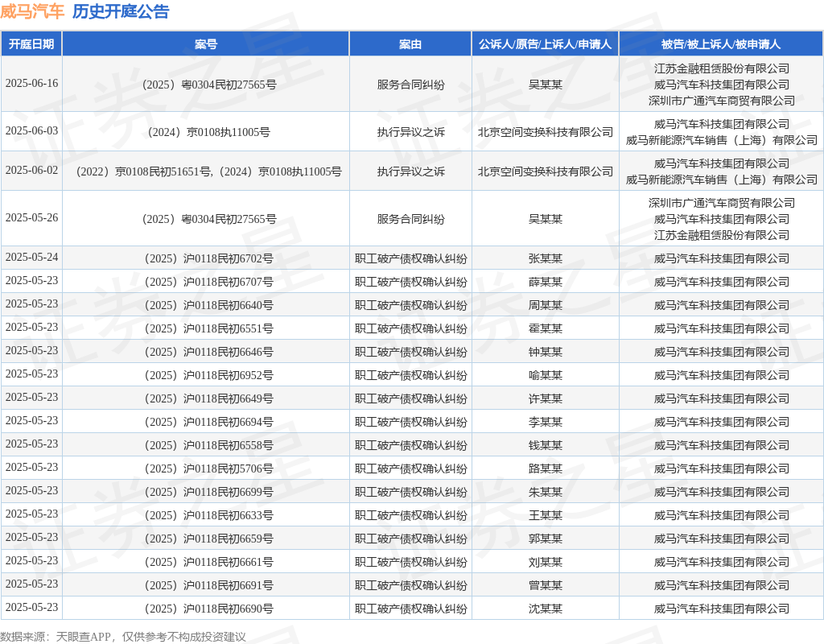
Task: Click plaintiff name 王某某
Action: point(546,515)
